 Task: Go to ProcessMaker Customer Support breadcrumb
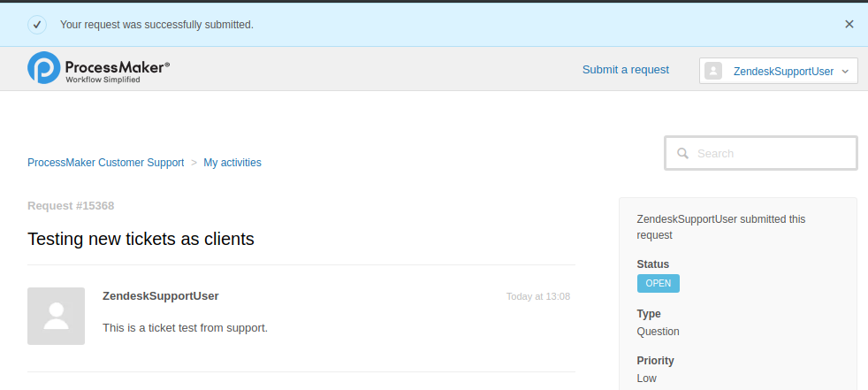[106, 163]
